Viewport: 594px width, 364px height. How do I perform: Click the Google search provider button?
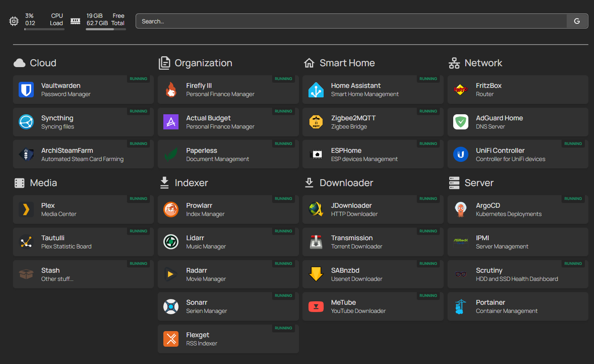pyautogui.click(x=577, y=21)
